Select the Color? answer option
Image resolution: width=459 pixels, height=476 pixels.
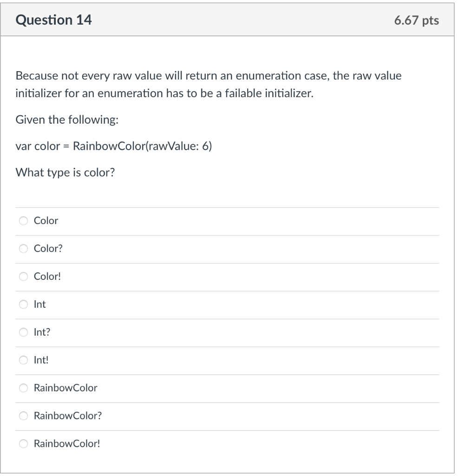[23, 249]
